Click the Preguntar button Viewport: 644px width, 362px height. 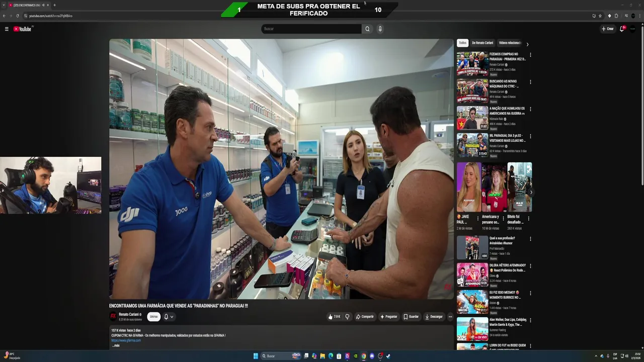pyautogui.click(x=388, y=317)
